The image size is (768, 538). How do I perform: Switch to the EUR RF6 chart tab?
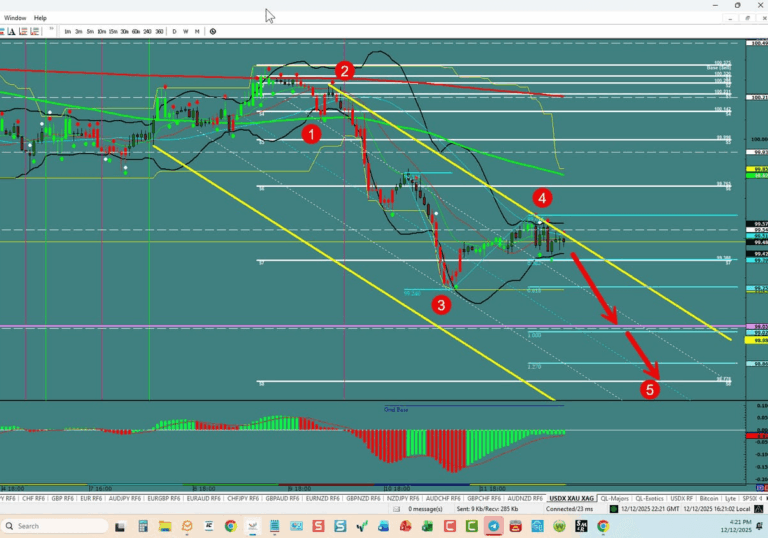coord(91,498)
